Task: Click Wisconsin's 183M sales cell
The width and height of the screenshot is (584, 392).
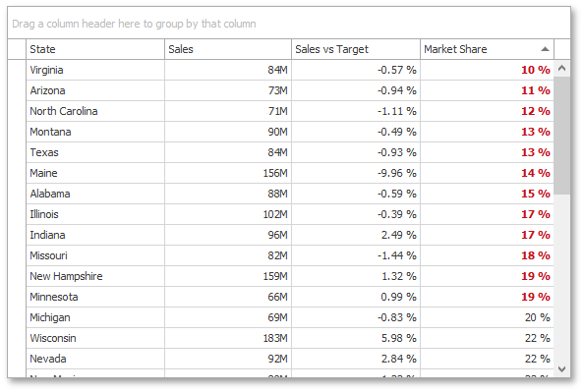Action: click(x=228, y=338)
